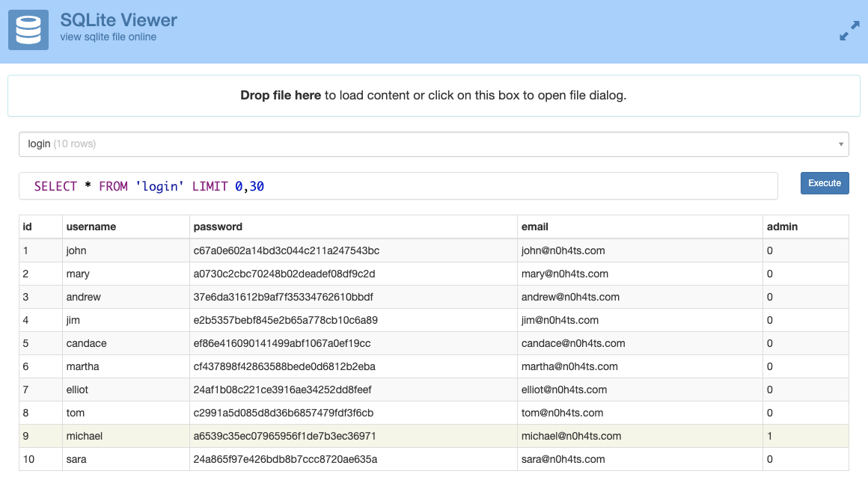Click the 'view sqlite file online' subtitle
868x480 pixels.
(108, 37)
